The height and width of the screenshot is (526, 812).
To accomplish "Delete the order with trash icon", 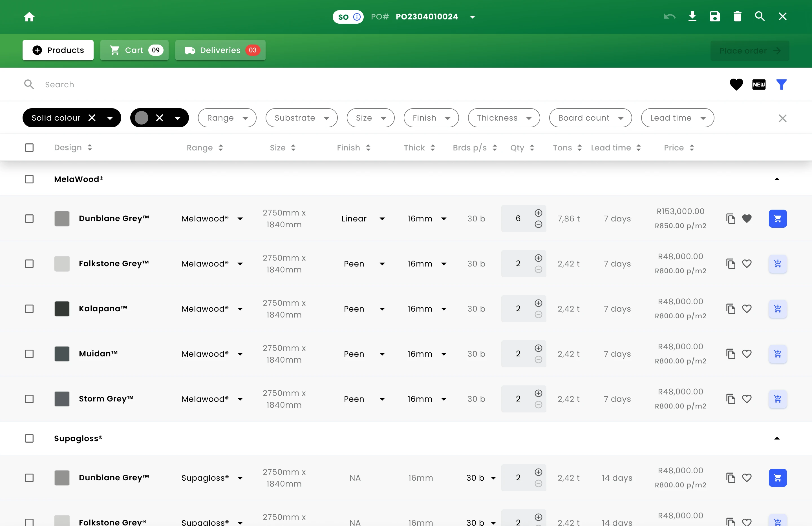I will coord(737,16).
